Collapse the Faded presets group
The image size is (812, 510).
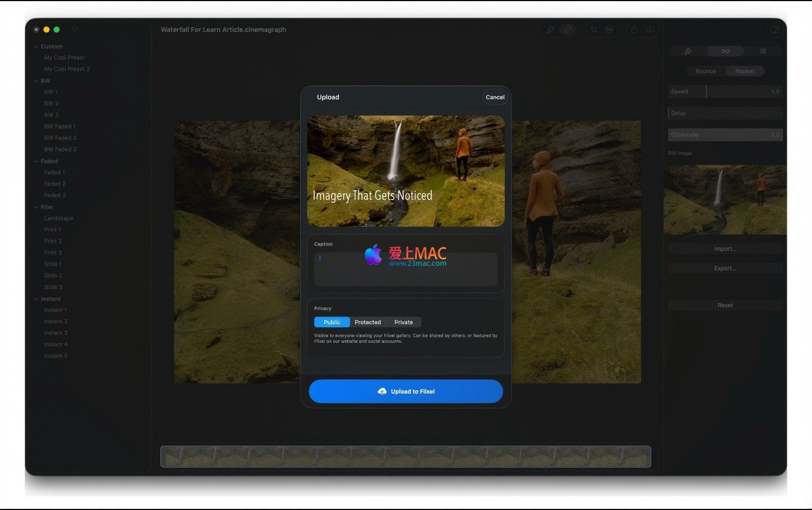[x=37, y=161]
